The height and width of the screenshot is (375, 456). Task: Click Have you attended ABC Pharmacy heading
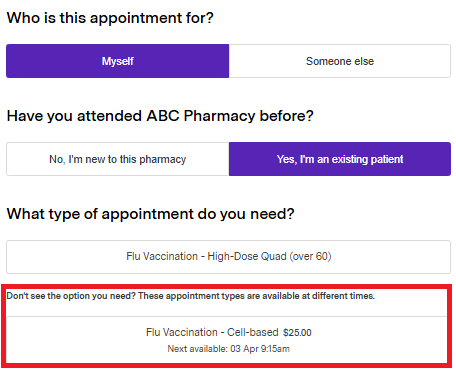(x=160, y=116)
